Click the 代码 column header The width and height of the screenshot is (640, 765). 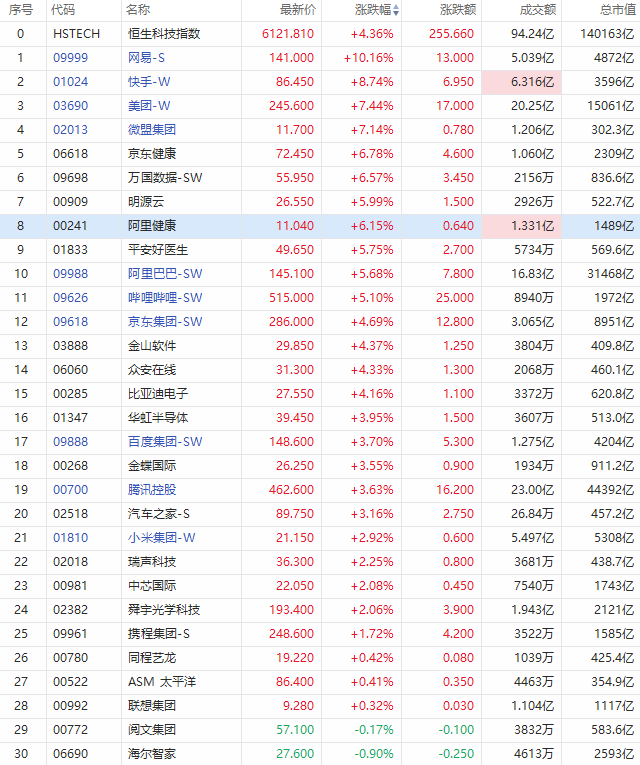[63, 10]
